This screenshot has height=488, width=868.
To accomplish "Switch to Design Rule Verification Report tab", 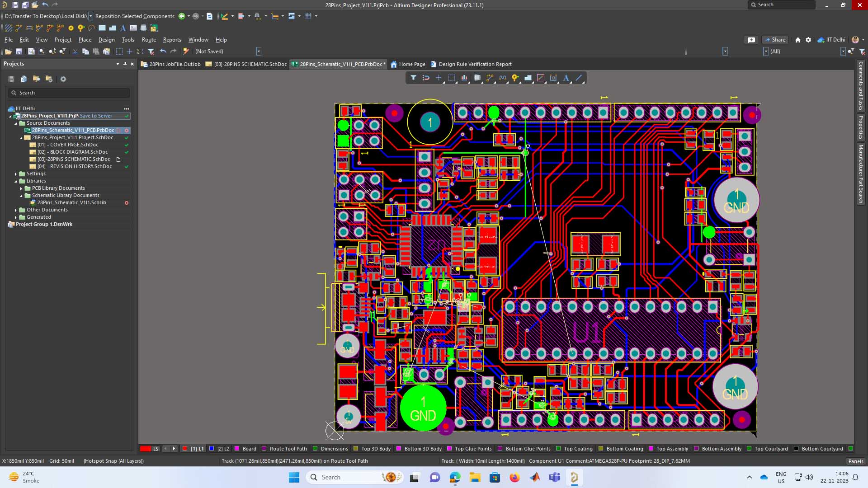I will tap(475, 64).
